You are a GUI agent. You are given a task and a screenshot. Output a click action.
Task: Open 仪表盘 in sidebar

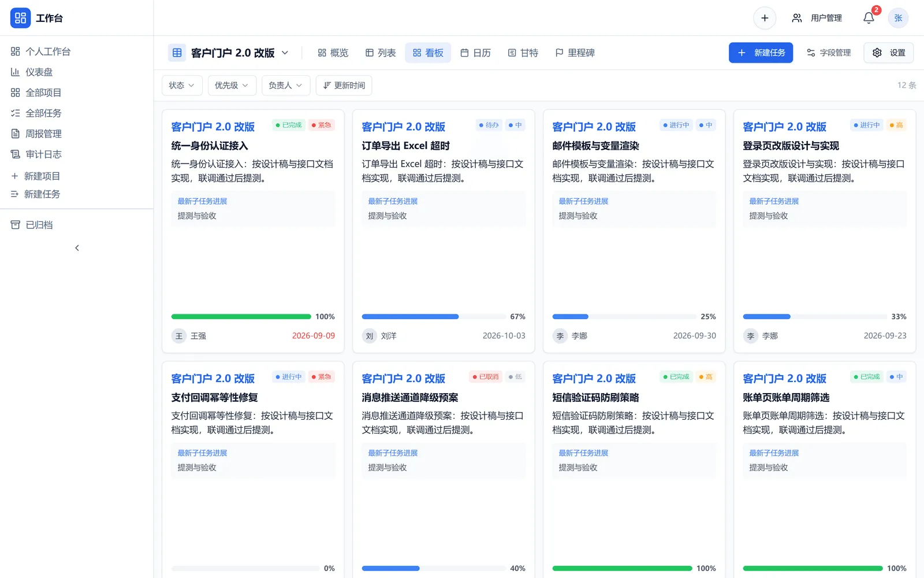(76, 72)
